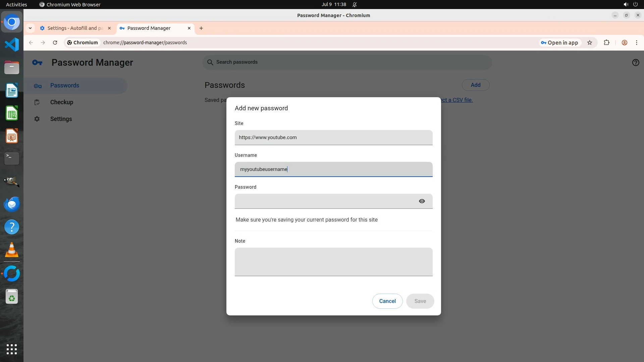Bookmark this tab with star icon
The width and height of the screenshot is (644, 362).
[x=590, y=43]
